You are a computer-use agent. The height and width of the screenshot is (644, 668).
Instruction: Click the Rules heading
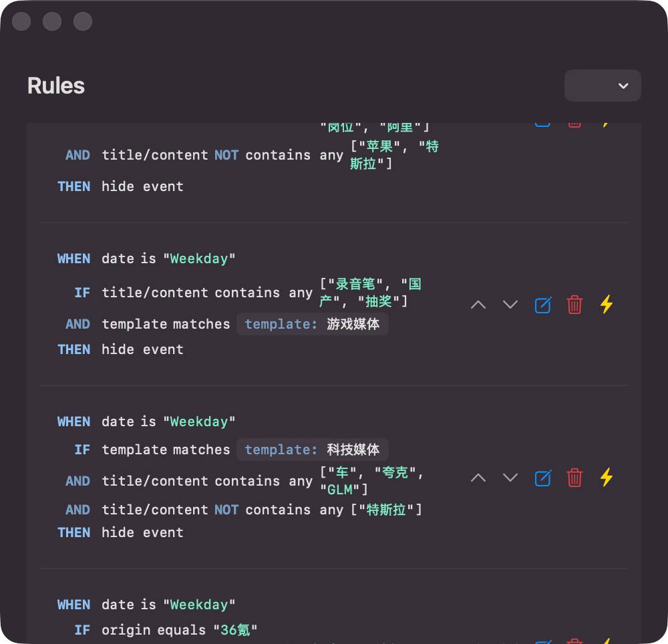pos(56,86)
